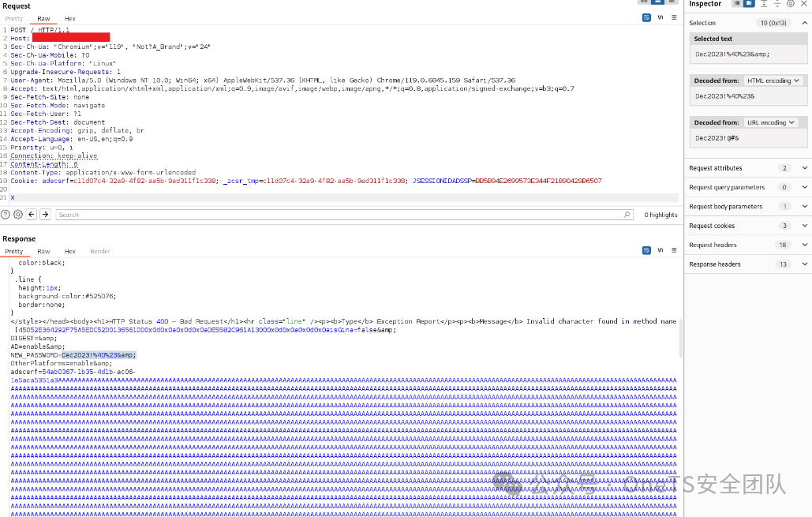Close the Inspector panel

pos(803,4)
